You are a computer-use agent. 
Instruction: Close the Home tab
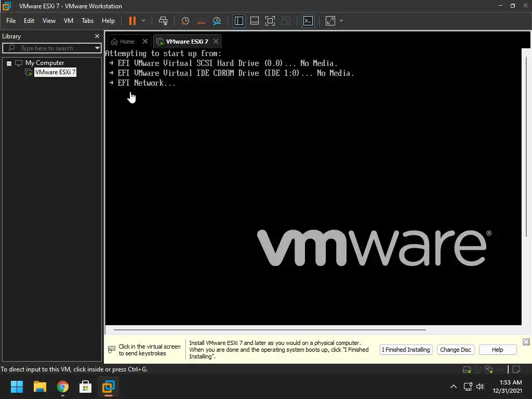tap(145, 42)
